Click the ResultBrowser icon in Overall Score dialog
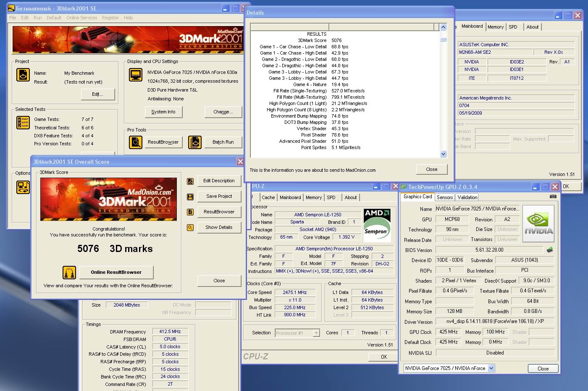The image size is (588, 391). tap(190, 212)
